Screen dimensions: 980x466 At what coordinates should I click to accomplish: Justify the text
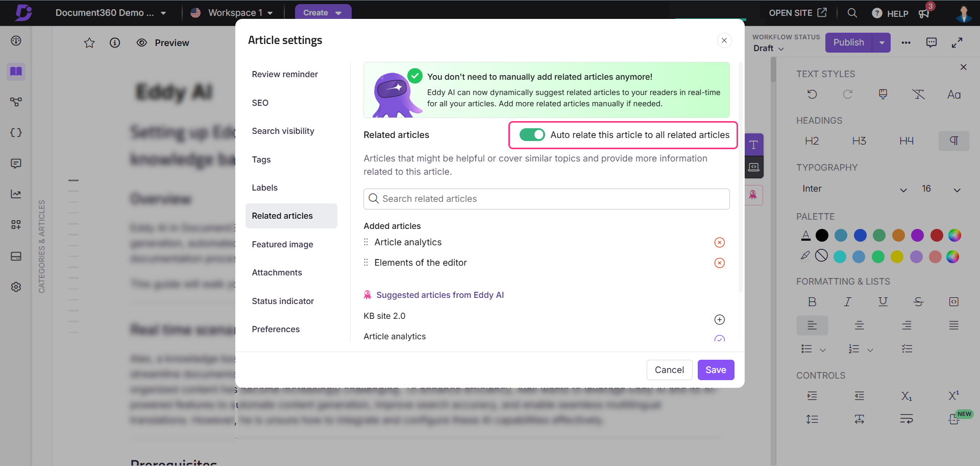(954, 325)
